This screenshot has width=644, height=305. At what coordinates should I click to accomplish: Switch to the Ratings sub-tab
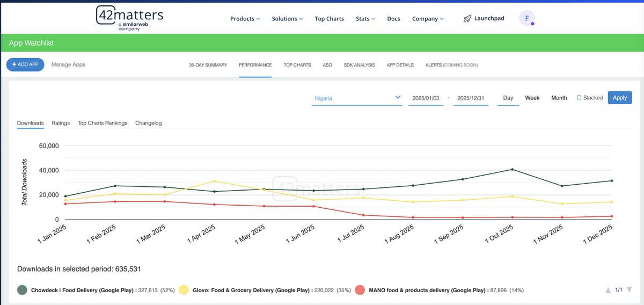[61, 123]
